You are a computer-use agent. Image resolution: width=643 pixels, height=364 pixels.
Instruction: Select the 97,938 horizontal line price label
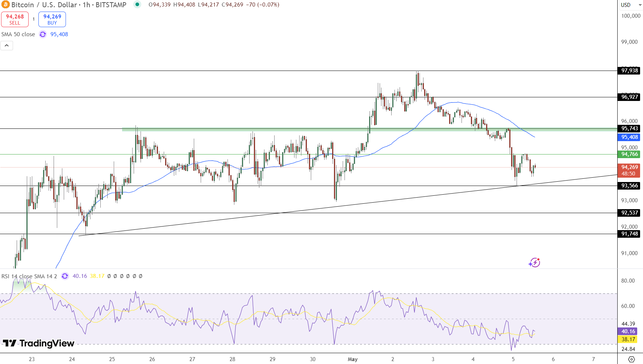point(629,71)
